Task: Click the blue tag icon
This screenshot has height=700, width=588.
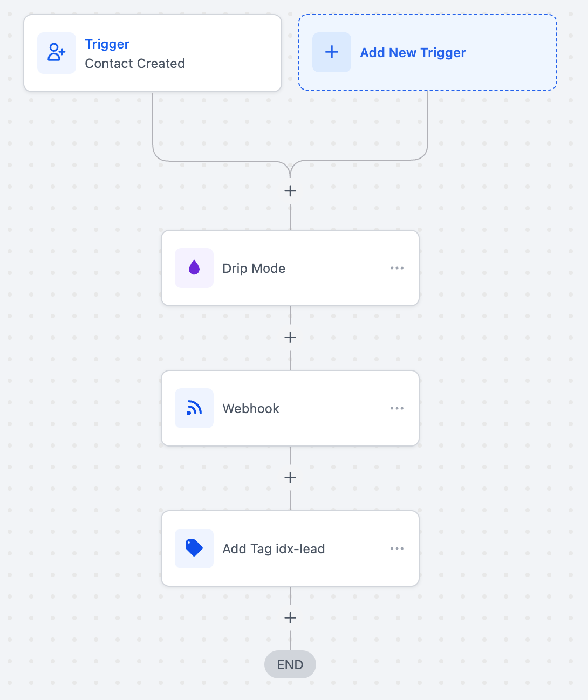Action: [x=194, y=548]
